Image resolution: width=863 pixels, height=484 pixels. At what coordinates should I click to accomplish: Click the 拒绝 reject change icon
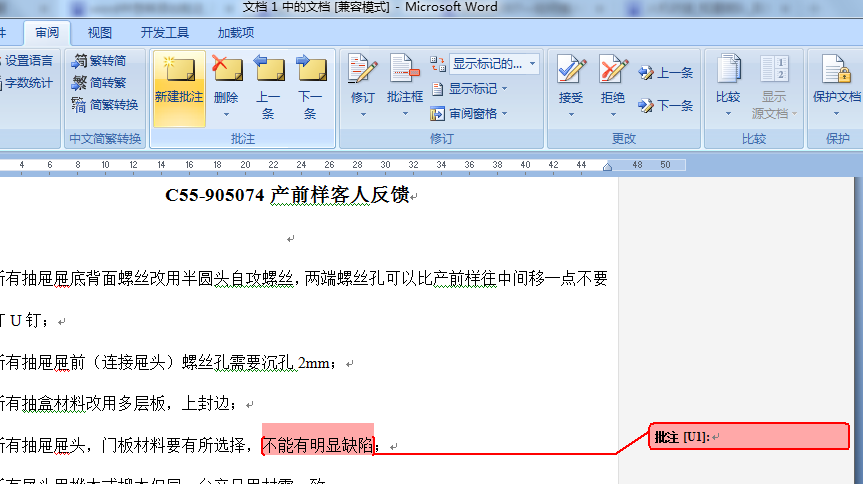613,69
